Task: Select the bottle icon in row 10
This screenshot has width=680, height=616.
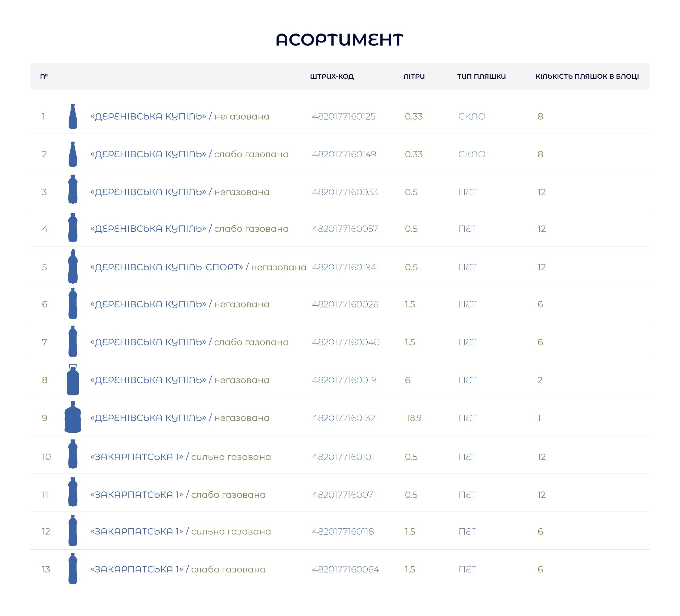Action: (73, 454)
